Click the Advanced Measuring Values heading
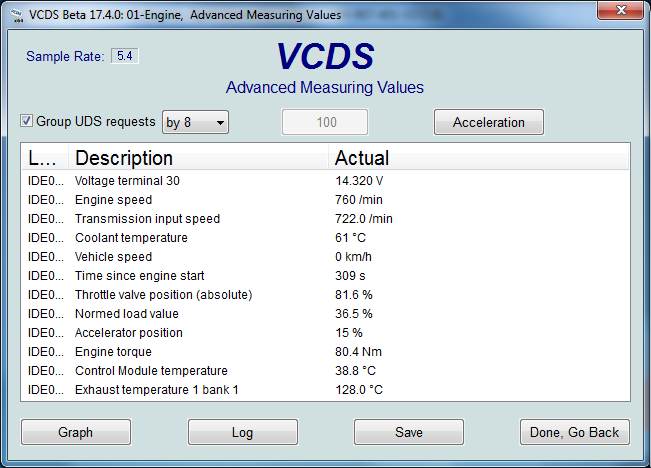651x468 pixels. 325,88
